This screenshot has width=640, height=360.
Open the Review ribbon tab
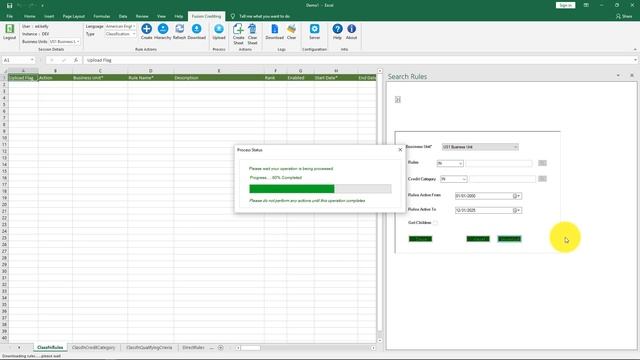tap(142, 16)
